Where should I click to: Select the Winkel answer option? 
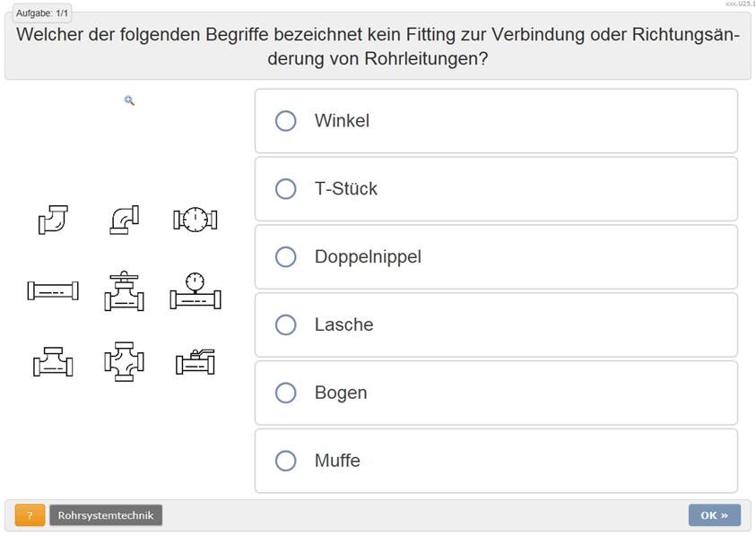pos(286,121)
